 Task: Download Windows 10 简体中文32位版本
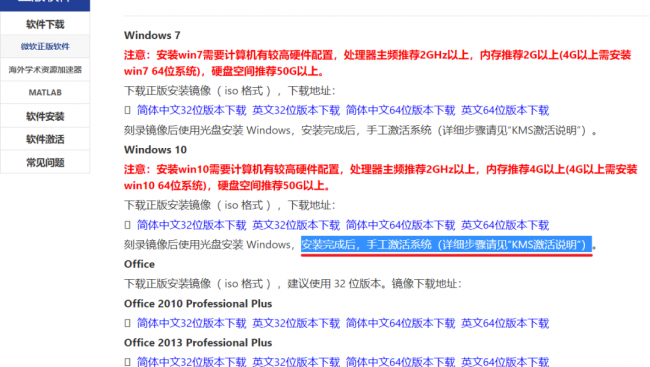192,225
